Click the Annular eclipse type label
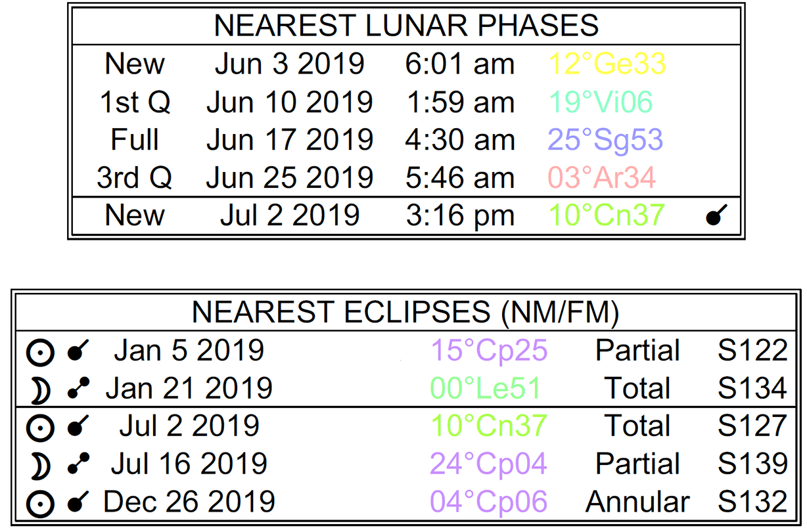 pyautogui.click(x=637, y=503)
